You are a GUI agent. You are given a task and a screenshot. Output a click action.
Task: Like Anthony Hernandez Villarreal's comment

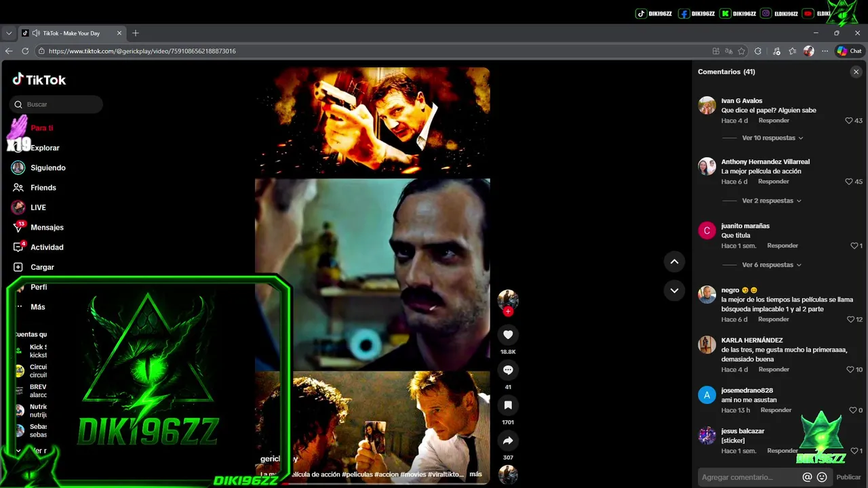(848, 182)
